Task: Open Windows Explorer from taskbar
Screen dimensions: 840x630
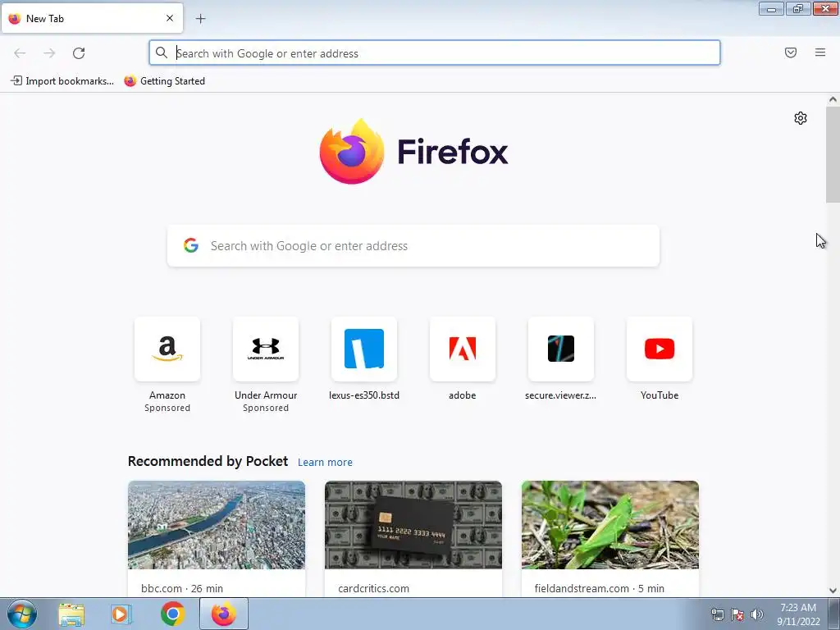Action: pos(71,614)
